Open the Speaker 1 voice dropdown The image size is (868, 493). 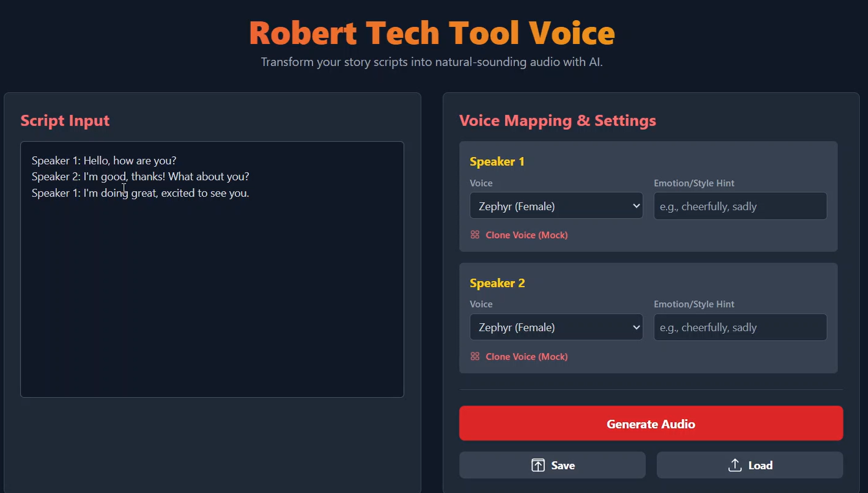(556, 206)
